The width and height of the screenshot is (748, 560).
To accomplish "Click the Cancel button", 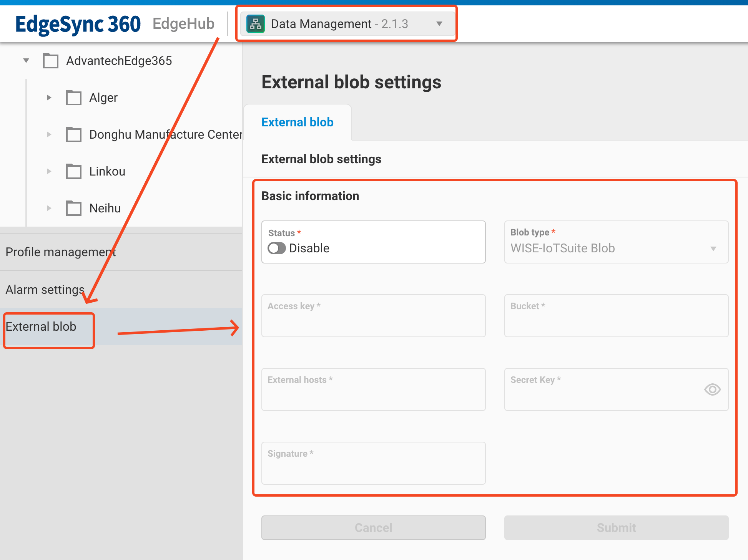I will coord(373,527).
